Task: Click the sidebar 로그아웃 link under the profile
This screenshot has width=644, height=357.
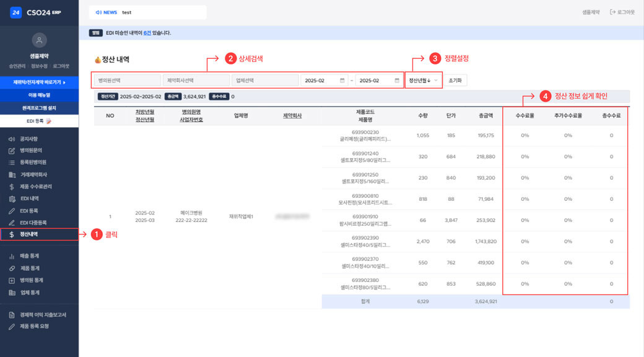Action: coord(61,66)
